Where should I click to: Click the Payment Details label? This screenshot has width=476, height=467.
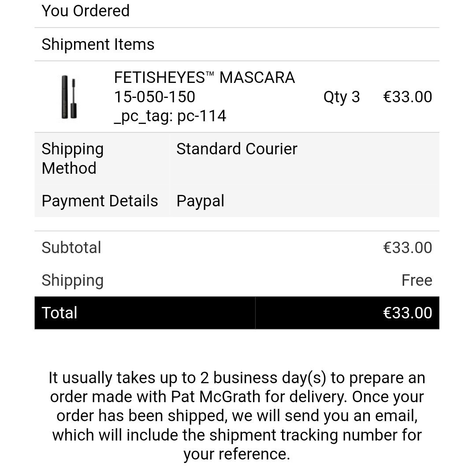coord(100,201)
